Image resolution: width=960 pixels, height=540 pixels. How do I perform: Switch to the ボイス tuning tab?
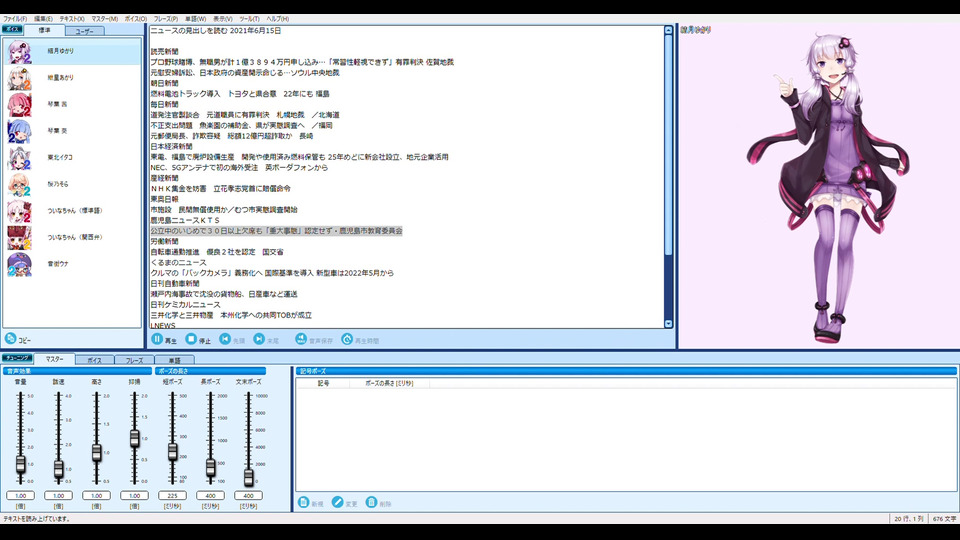tap(94, 361)
